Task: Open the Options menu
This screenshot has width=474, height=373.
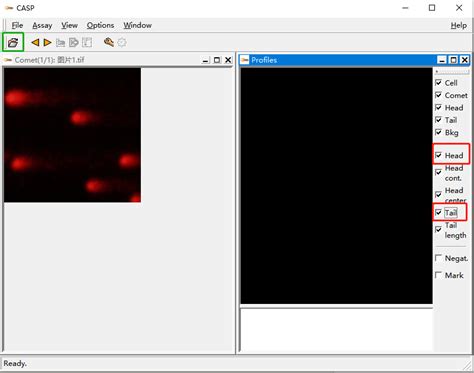Action: (x=100, y=25)
